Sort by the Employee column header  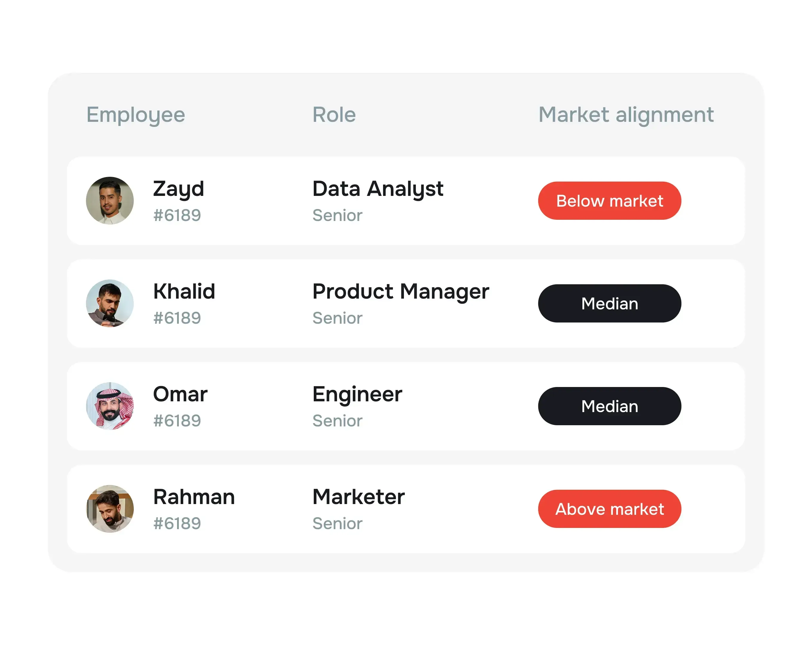(x=136, y=115)
